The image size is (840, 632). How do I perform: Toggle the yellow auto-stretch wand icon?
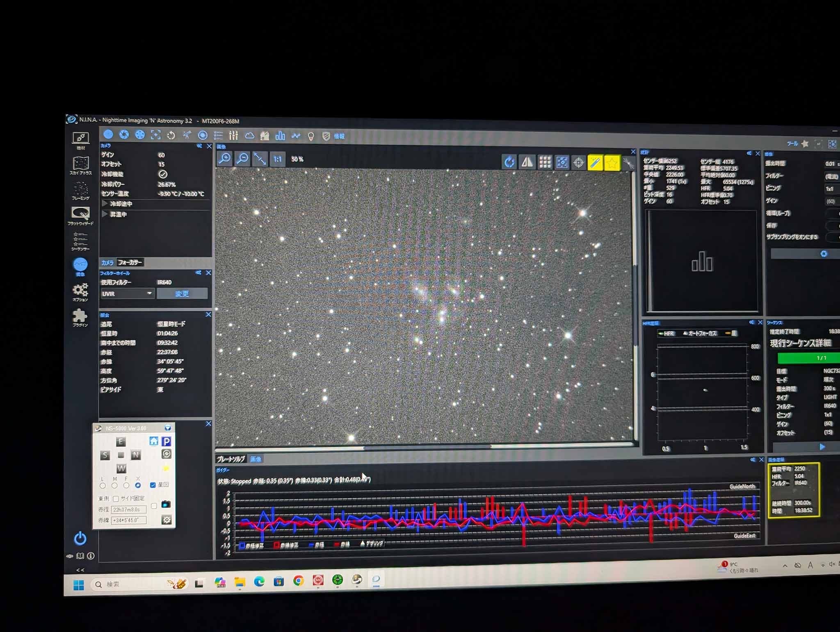(595, 163)
